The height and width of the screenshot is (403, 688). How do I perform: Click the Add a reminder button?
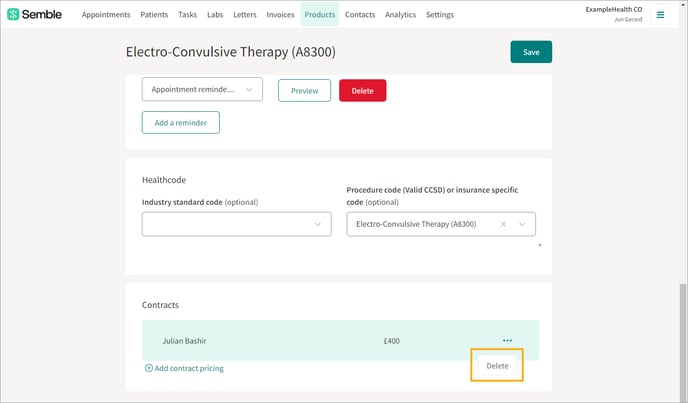point(180,122)
